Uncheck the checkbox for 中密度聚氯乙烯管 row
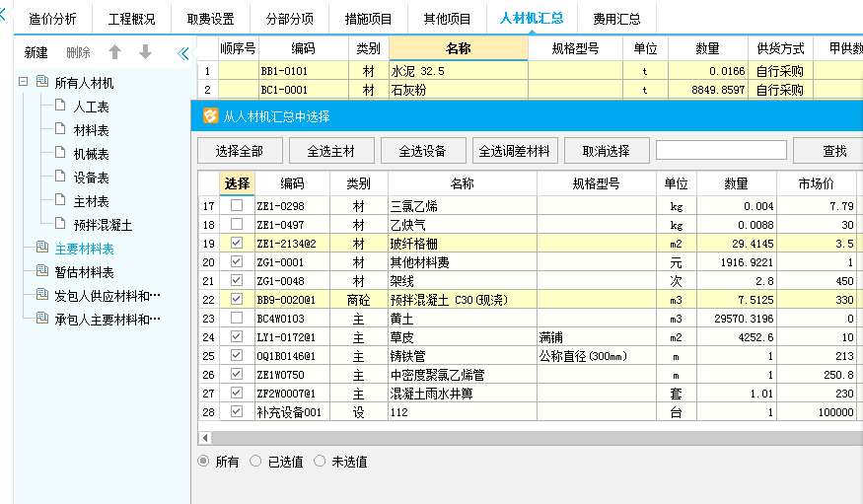The height and width of the screenshot is (504, 863). pyautogui.click(x=237, y=374)
